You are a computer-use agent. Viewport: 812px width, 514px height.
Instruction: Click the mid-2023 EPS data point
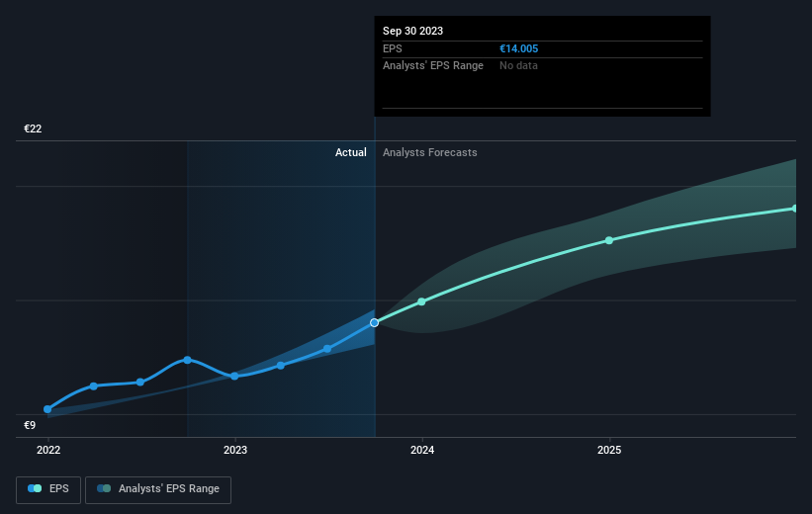coord(327,349)
